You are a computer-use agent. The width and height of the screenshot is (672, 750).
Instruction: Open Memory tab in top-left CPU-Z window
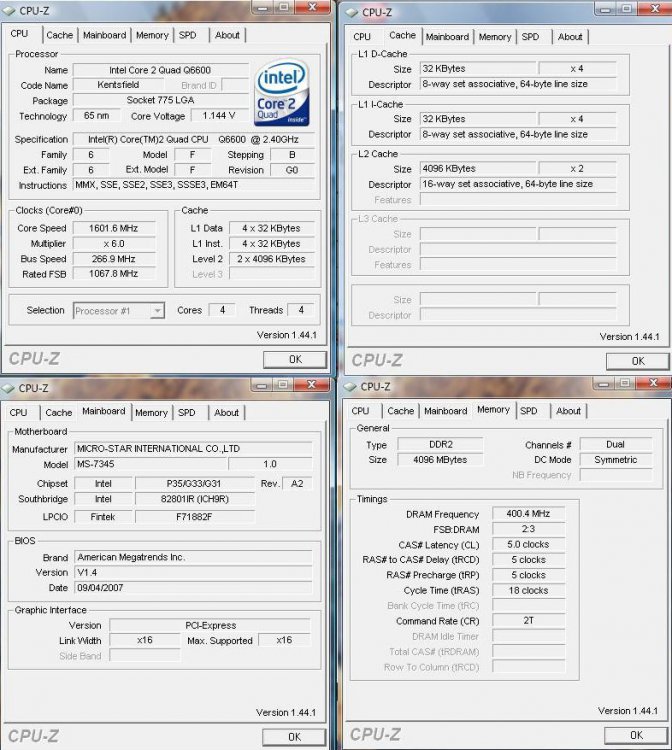coord(152,35)
